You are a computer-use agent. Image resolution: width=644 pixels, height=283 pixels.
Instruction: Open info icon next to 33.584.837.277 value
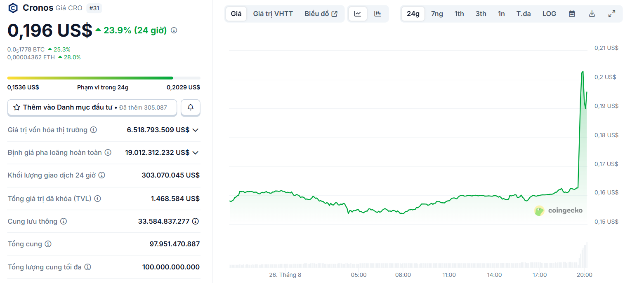tap(196, 221)
